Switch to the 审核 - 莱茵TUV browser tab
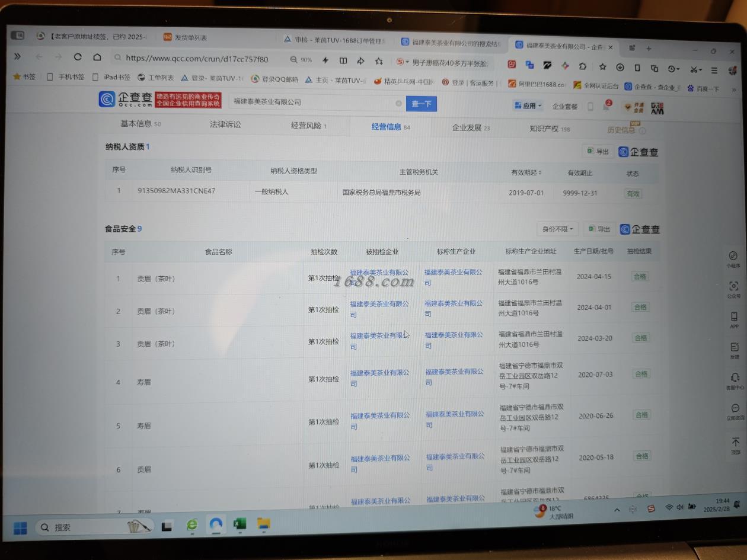Screen dimensions: 747x560 335,40
